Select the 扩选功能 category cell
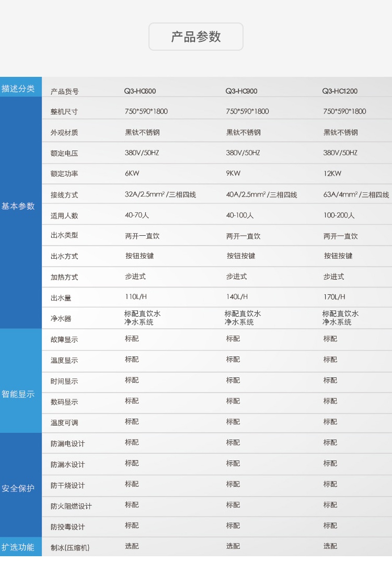The height and width of the screenshot is (563, 392). point(21,547)
